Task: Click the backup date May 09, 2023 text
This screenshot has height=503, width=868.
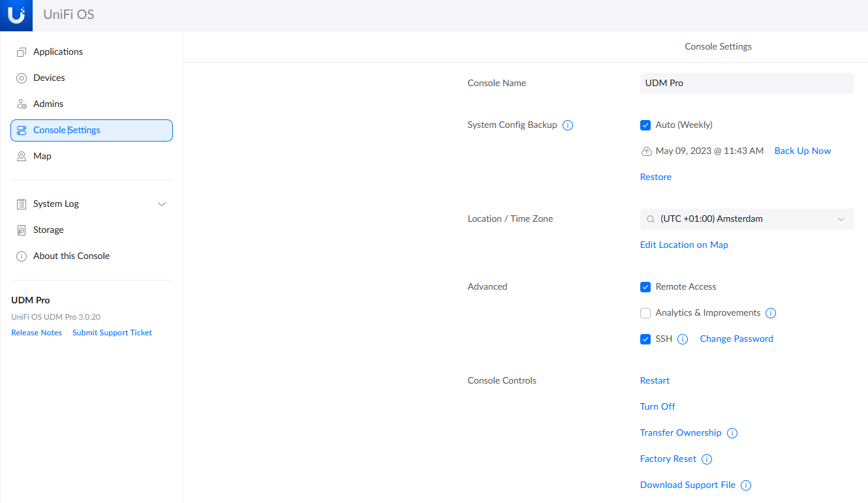Action: coord(709,151)
